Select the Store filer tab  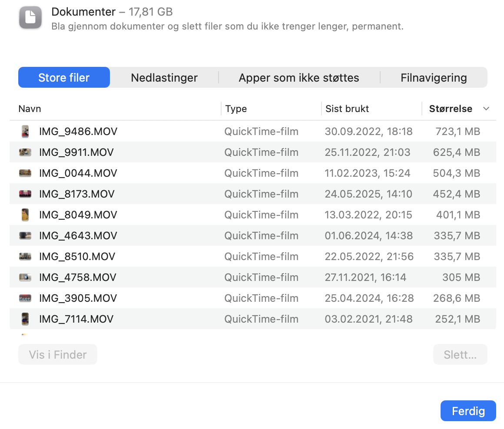(64, 77)
